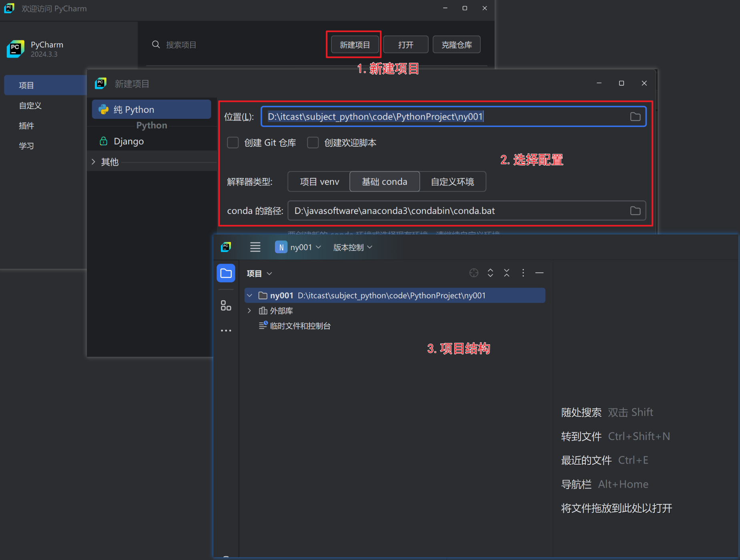Browse for project location folder icon
This screenshot has width=740, height=560.
[x=635, y=116]
